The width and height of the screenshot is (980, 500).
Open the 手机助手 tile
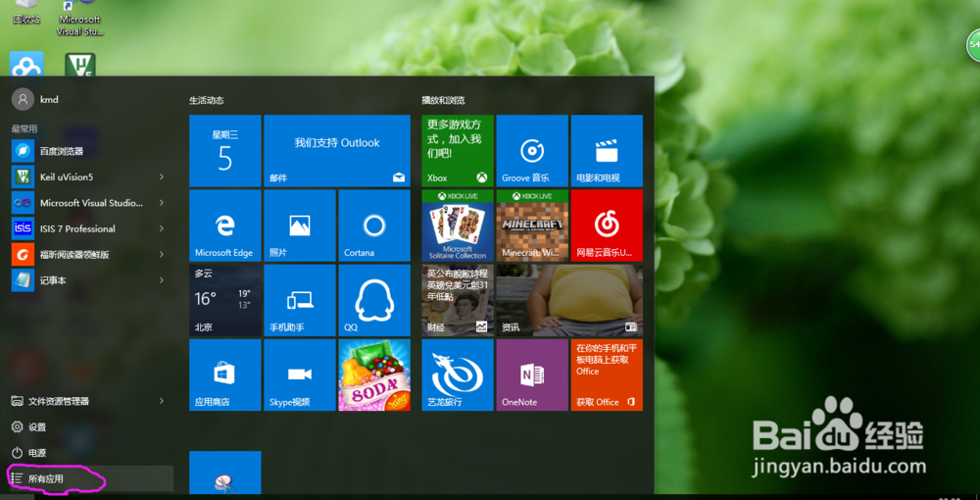[299, 301]
